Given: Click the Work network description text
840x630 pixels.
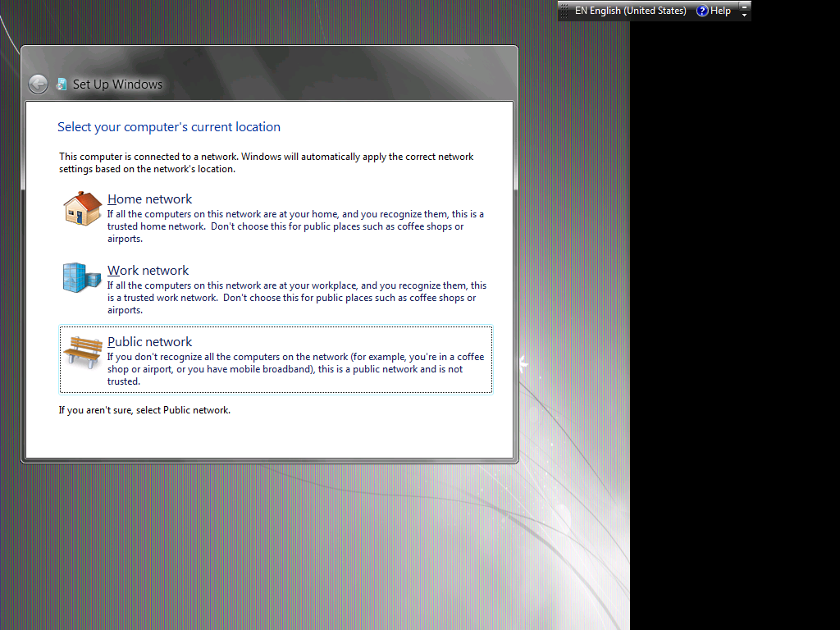Looking at the screenshot, I should (297, 297).
